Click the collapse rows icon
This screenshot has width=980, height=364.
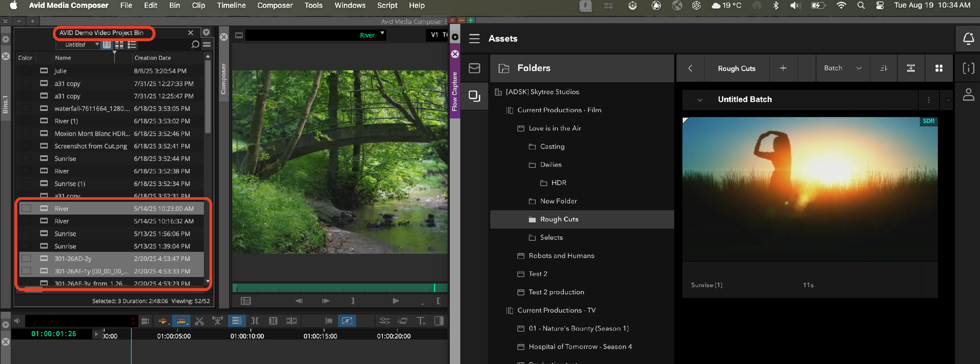coord(911,68)
